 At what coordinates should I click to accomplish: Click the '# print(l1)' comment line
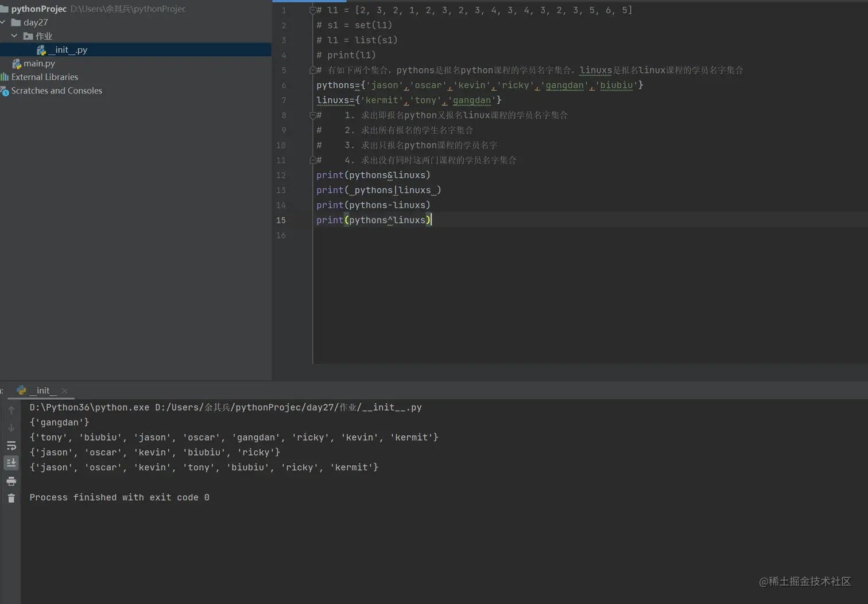tap(346, 55)
